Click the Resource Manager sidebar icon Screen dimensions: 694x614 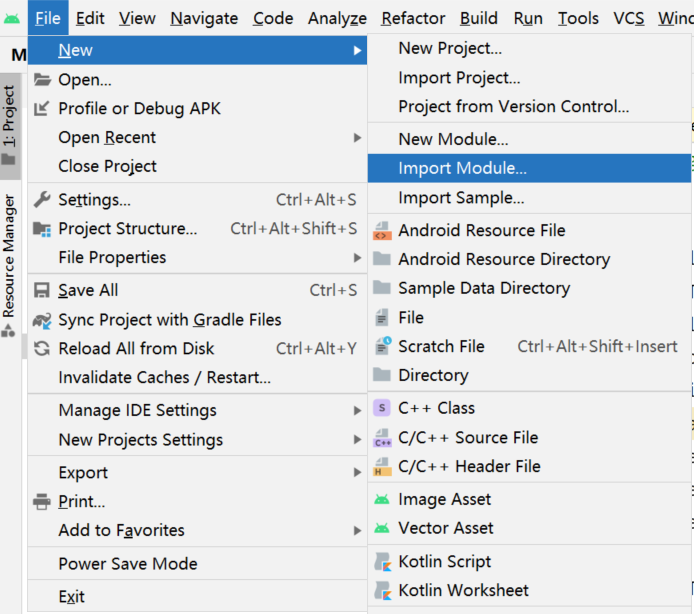tap(8, 330)
